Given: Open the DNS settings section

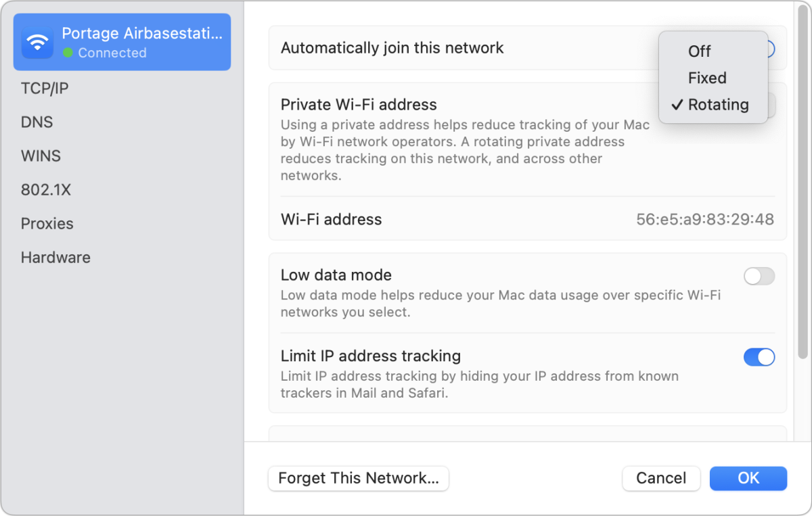Looking at the screenshot, I should point(37,122).
